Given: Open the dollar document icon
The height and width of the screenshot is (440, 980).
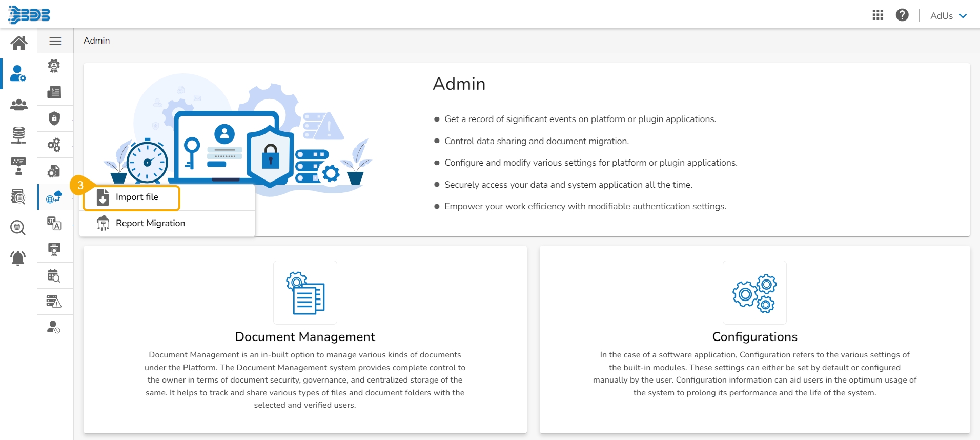Looking at the screenshot, I should coord(54,92).
